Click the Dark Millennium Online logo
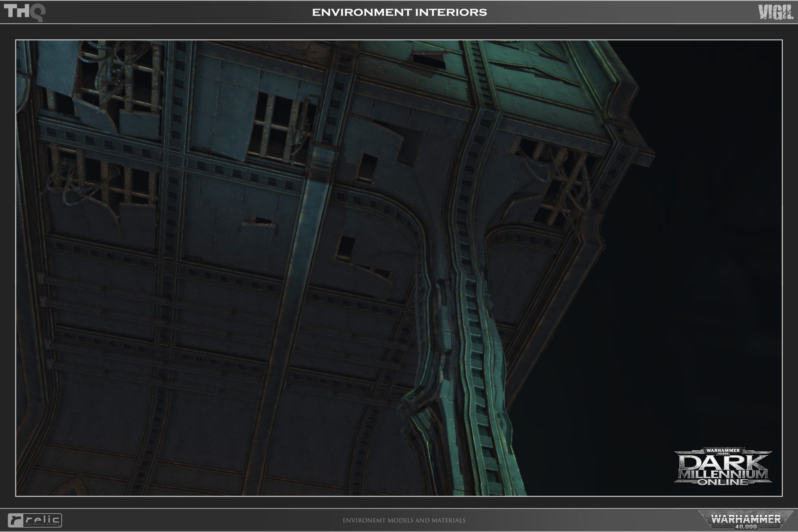The width and height of the screenshot is (798, 532). click(723, 467)
